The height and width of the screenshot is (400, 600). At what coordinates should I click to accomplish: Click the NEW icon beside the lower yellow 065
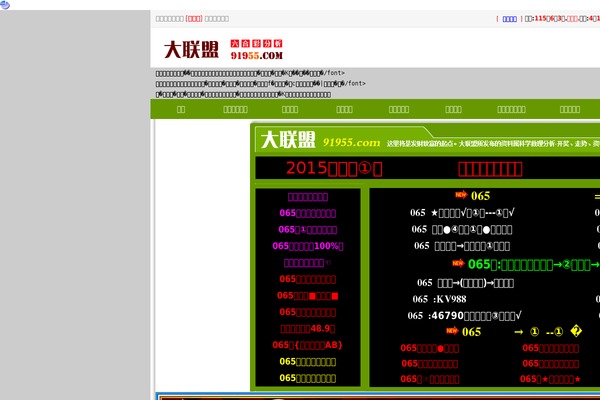coord(452,331)
